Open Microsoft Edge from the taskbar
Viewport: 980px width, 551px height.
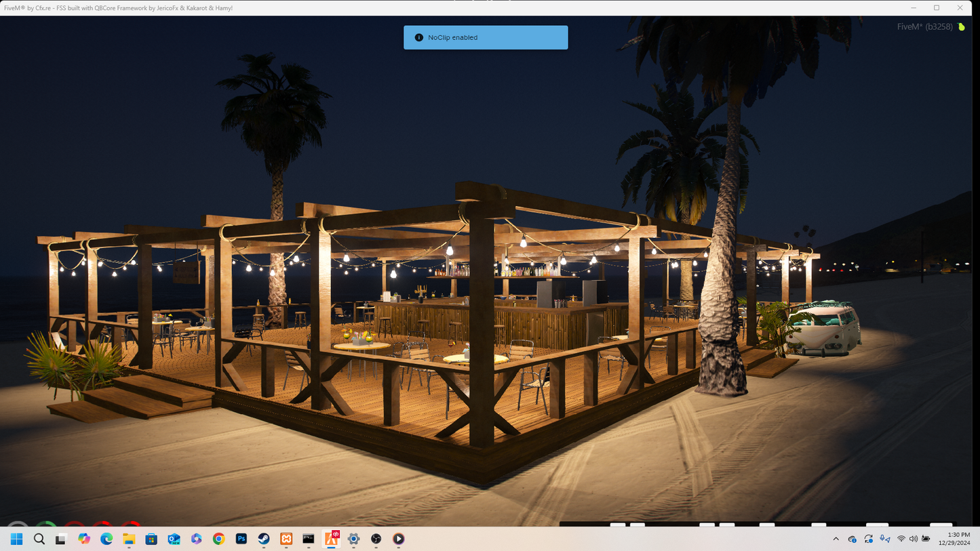click(106, 539)
